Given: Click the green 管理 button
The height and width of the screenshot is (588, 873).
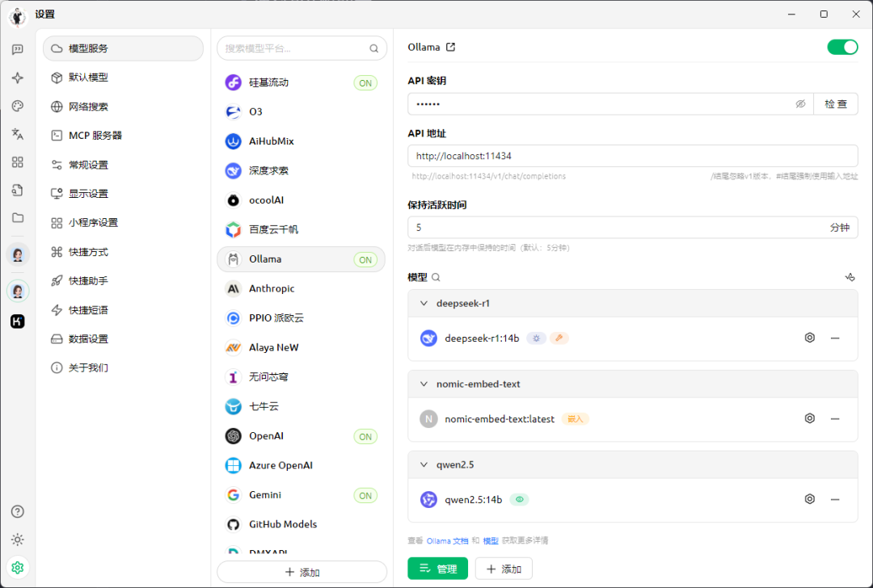Looking at the screenshot, I should [437, 569].
